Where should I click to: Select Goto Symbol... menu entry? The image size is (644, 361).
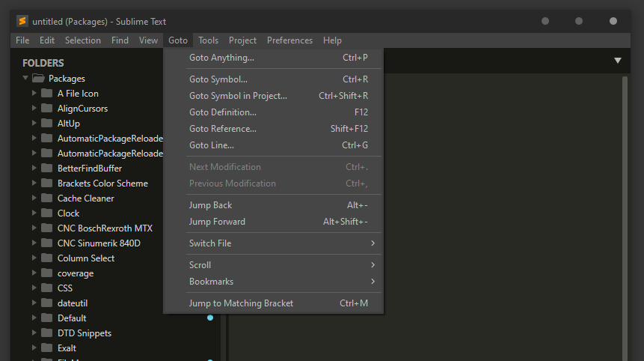click(273, 79)
